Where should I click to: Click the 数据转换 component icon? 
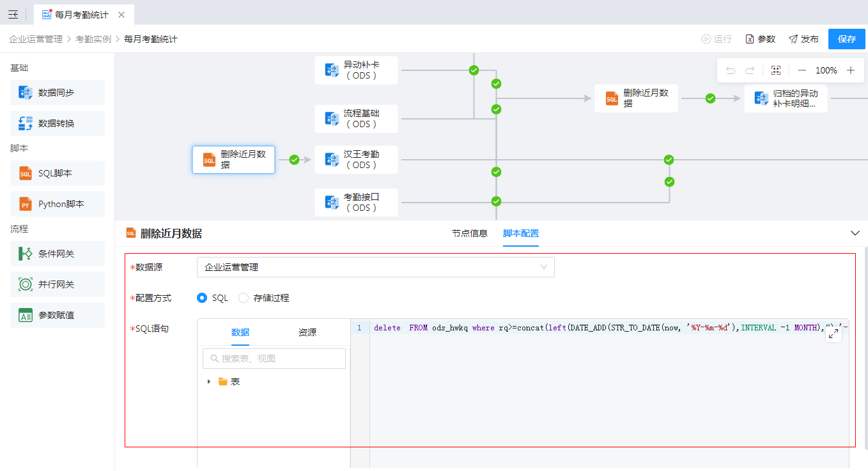click(26, 123)
